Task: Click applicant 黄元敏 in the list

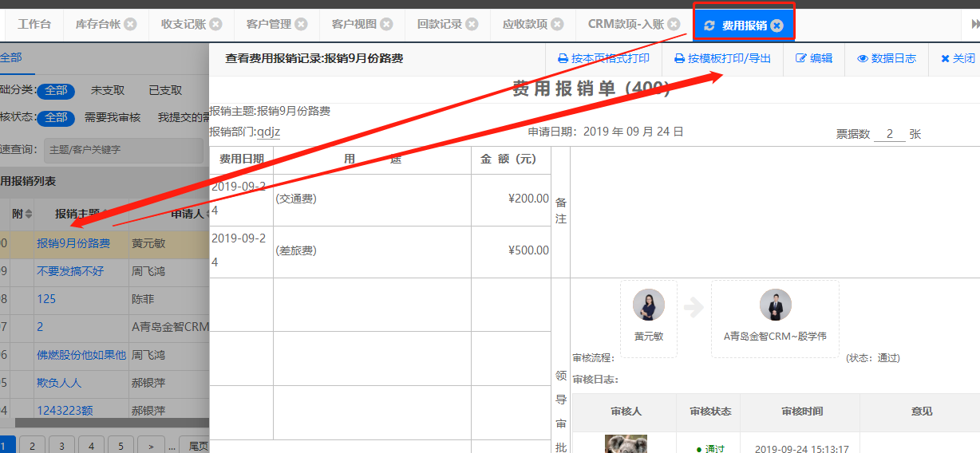Action: coord(148,243)
